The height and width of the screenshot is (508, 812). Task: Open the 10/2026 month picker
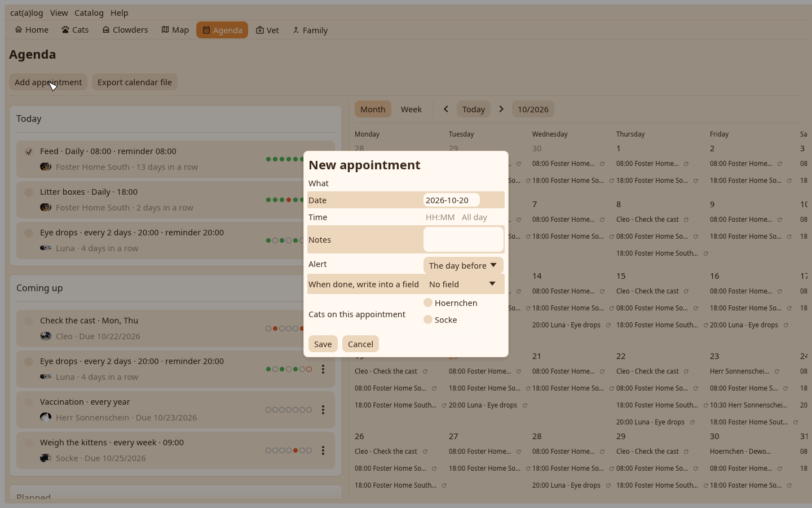533,109
